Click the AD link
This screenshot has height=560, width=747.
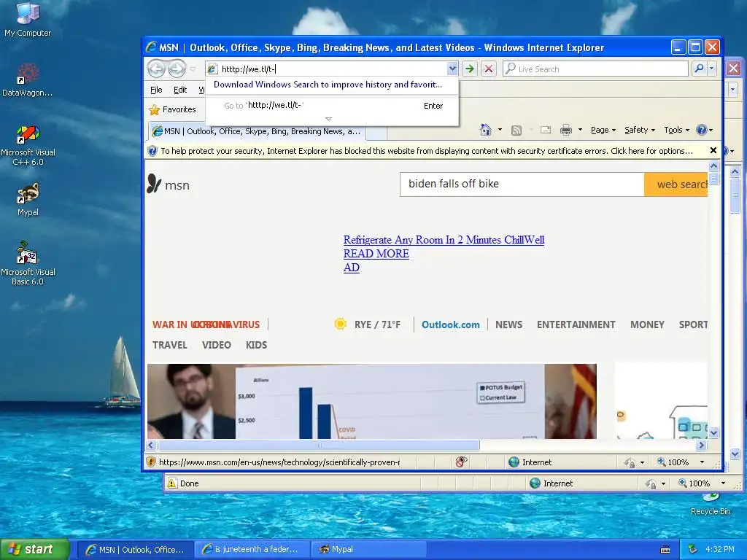click(352, 268)
